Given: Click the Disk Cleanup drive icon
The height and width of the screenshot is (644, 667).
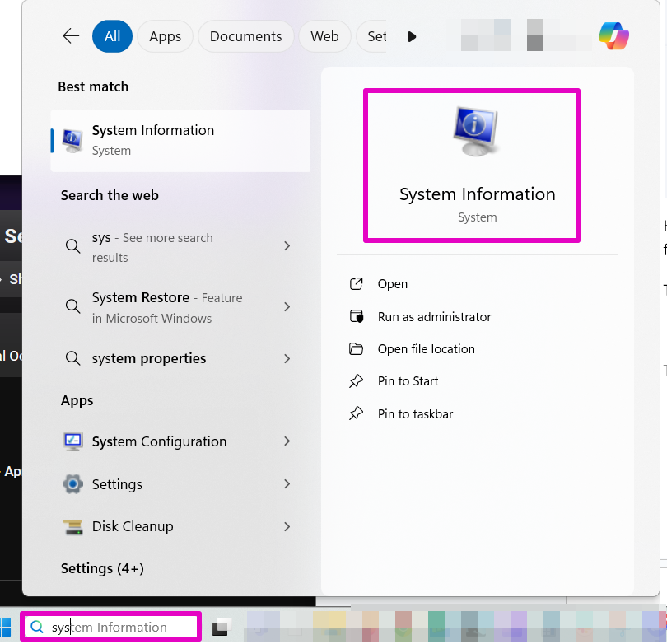Looking at the screenshot, I should pos(72,527).
